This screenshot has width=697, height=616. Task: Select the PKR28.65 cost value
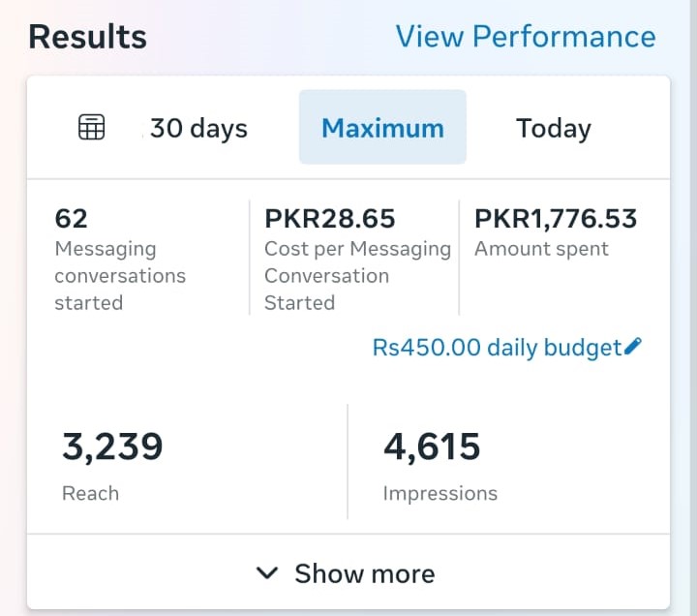[x=329, y=218]
